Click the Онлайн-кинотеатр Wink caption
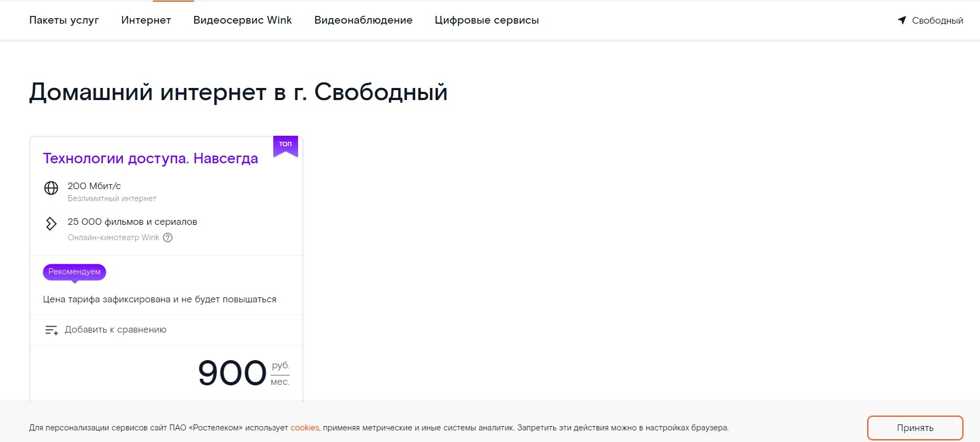The width and height of the screenshot is (980, 442). click(x=113, y=237)
